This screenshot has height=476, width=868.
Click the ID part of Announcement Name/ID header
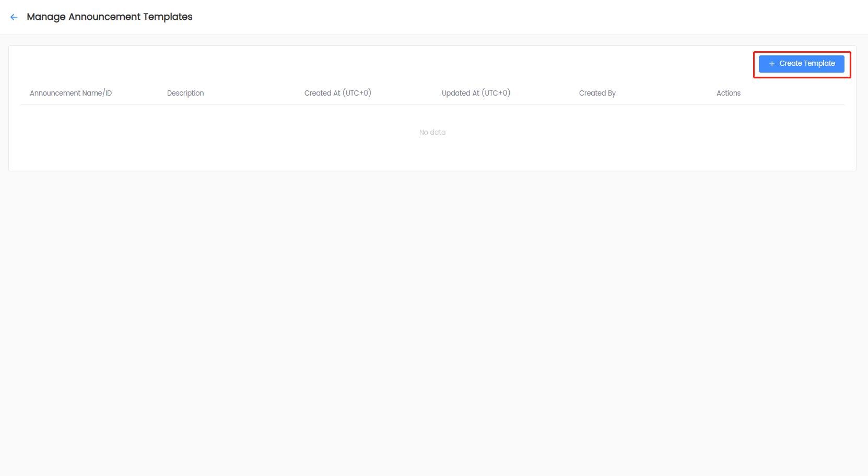(x=109, y=93)
